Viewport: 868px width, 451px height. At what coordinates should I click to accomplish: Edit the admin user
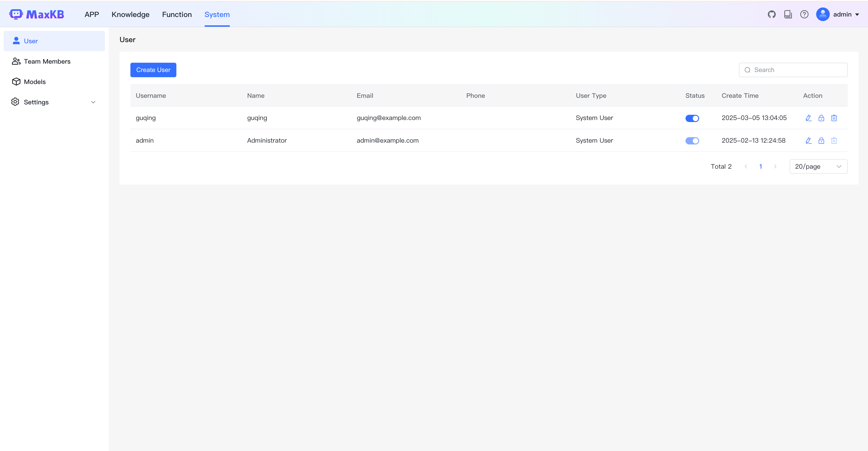point(808,141)
